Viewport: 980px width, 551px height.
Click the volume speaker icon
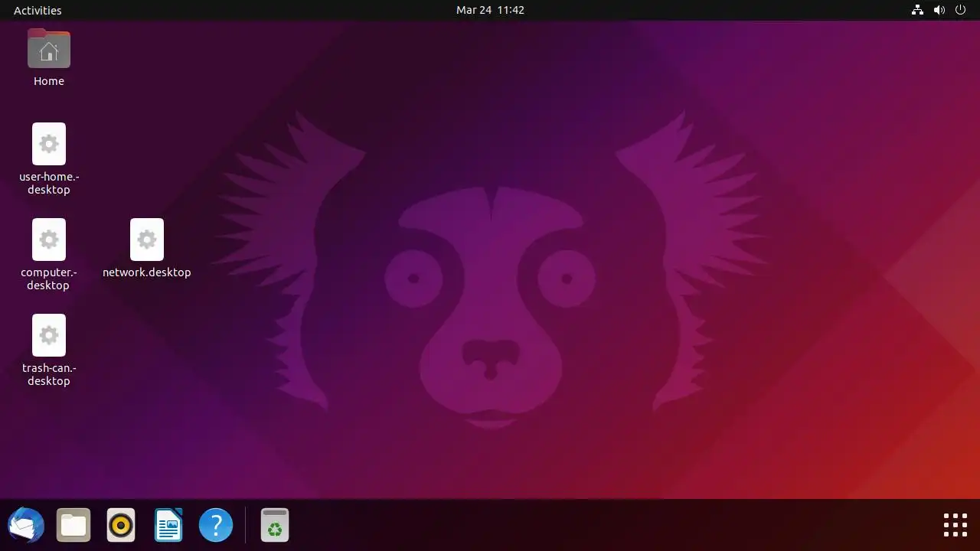939,10
